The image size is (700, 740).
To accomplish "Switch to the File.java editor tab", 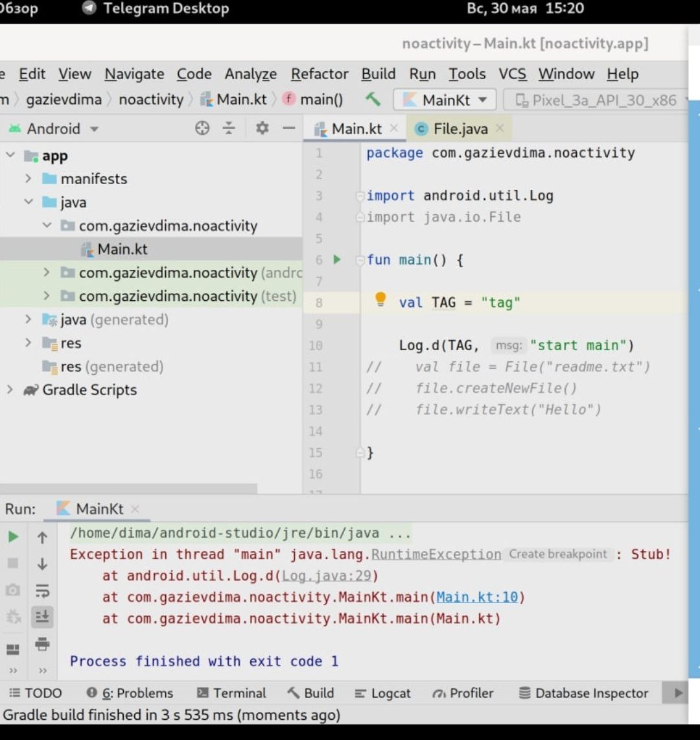I will (460, 128).
